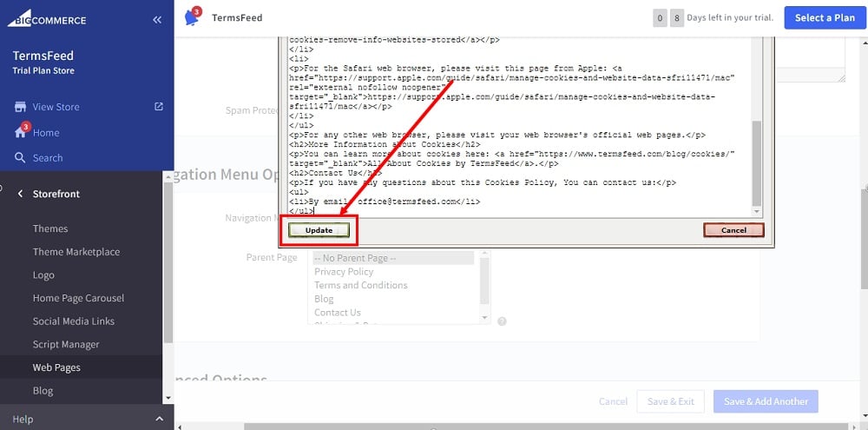Expand the Help section chevron
This screenshot has width=868, height=430.
[160, 419]
